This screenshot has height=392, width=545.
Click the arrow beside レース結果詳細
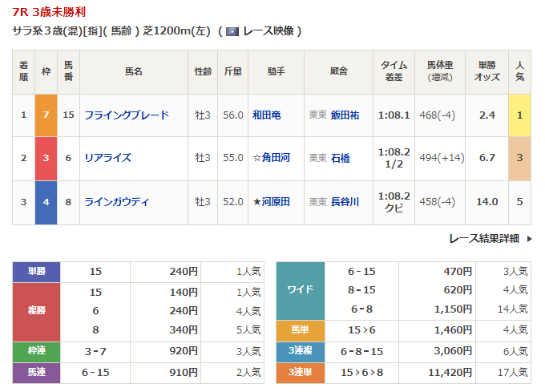[527, 238]
